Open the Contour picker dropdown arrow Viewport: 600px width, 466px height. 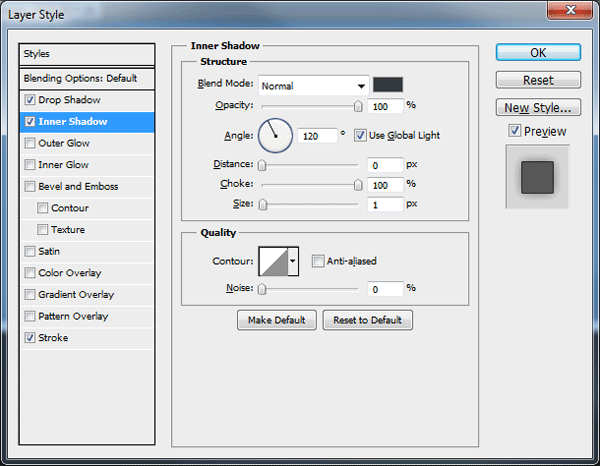click(x=293, y=261)
